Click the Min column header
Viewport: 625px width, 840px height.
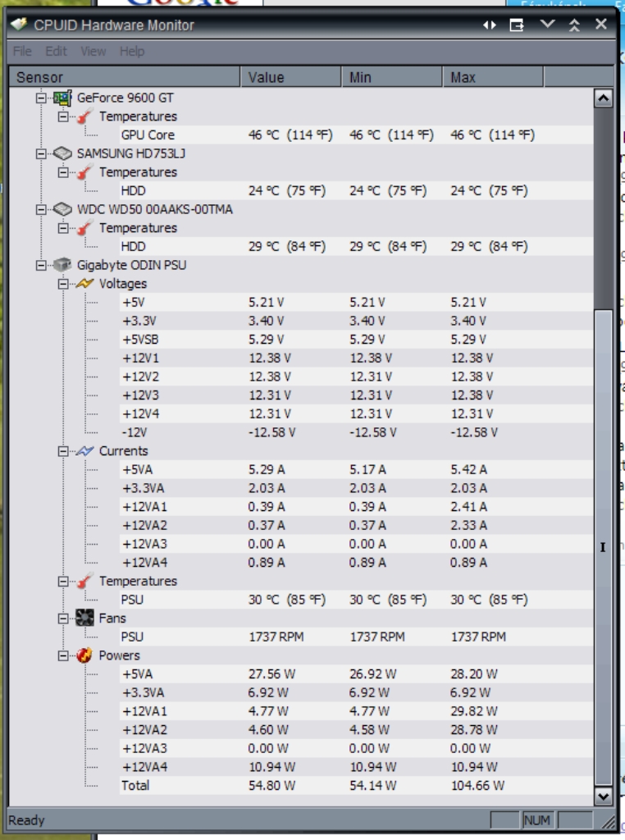point(392,77)
